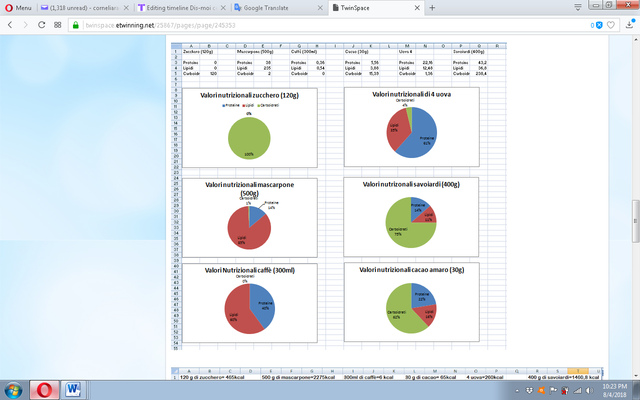Go back to previous page
The height and width of the screenshot is (400, 640).
click(x=10, y=25)
